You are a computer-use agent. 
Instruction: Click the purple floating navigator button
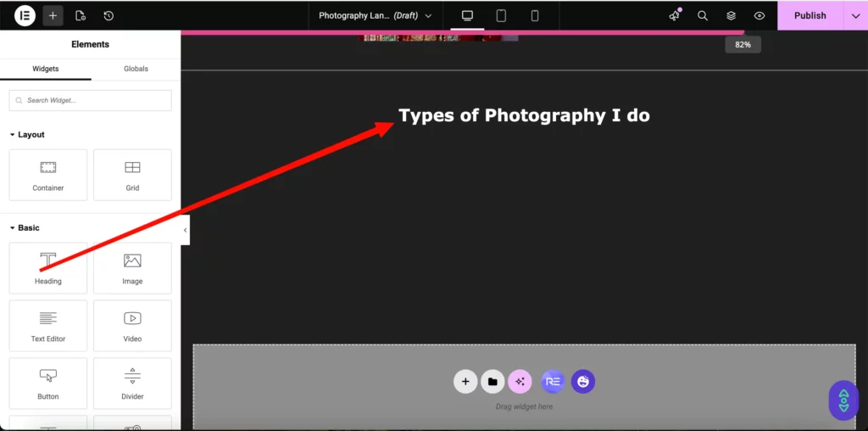(x=843, y=400)
